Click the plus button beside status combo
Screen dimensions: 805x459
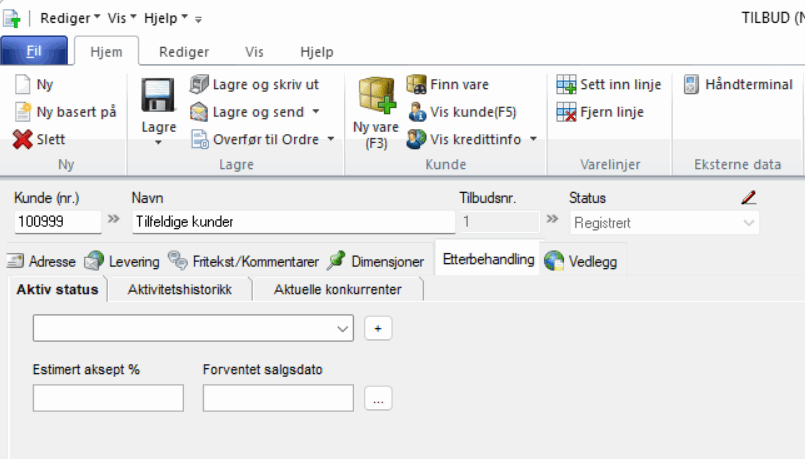(378, 328)
